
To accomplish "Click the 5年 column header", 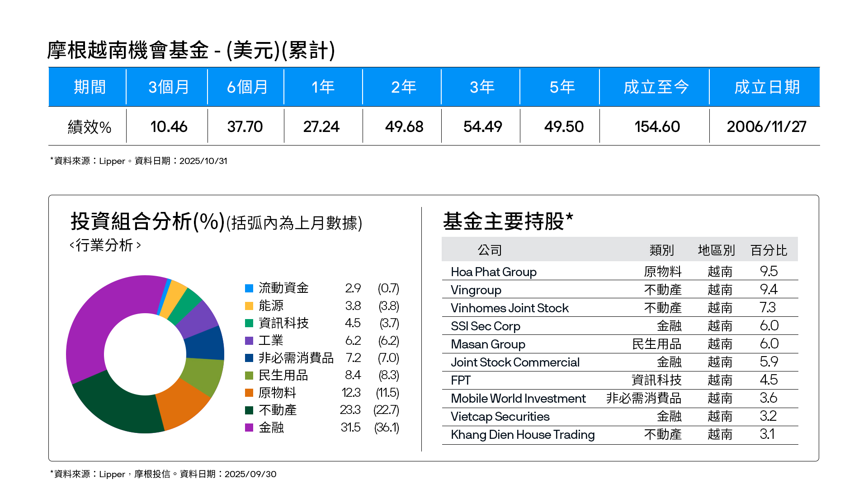I will click(561, 87).
